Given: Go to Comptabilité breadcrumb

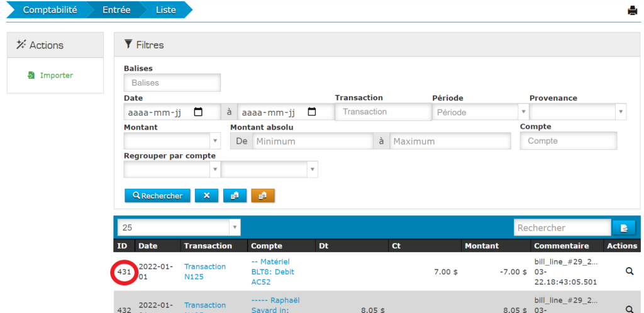Looking at the screenshot, I should click(50, 10).
